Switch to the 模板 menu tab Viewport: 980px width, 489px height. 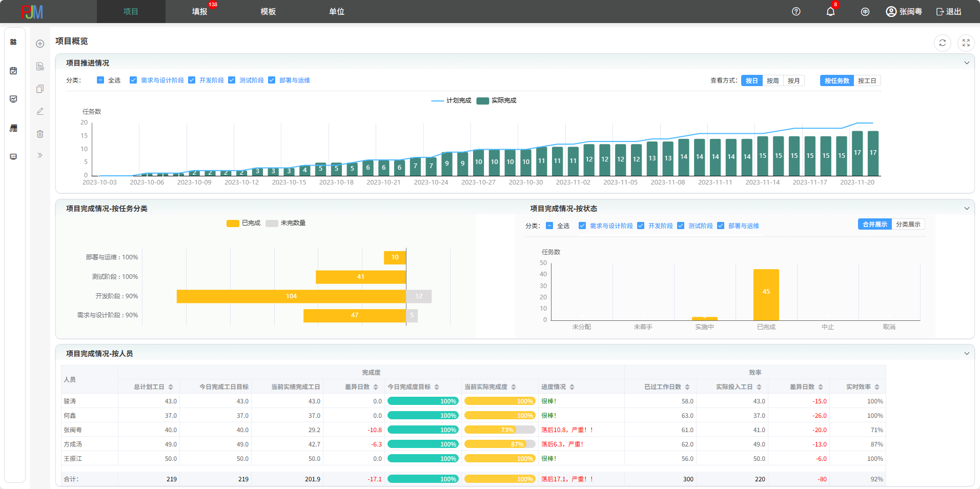tap(268, 12)
